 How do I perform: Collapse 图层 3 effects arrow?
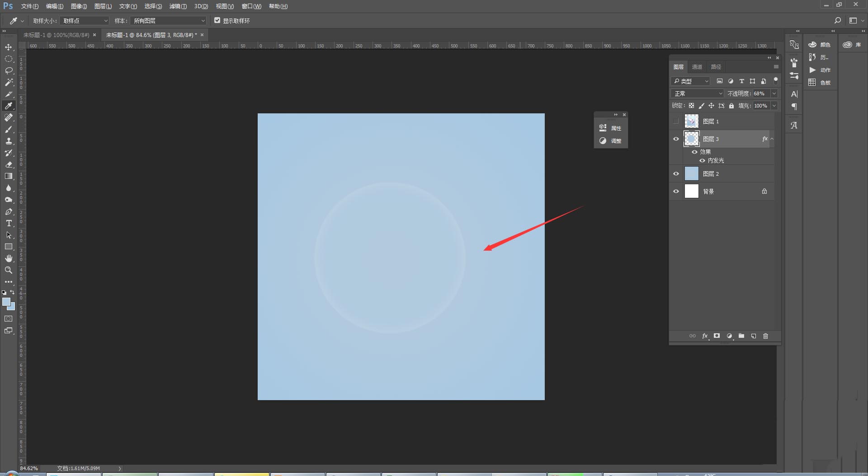pyautogui.click(x=772, y=139)
